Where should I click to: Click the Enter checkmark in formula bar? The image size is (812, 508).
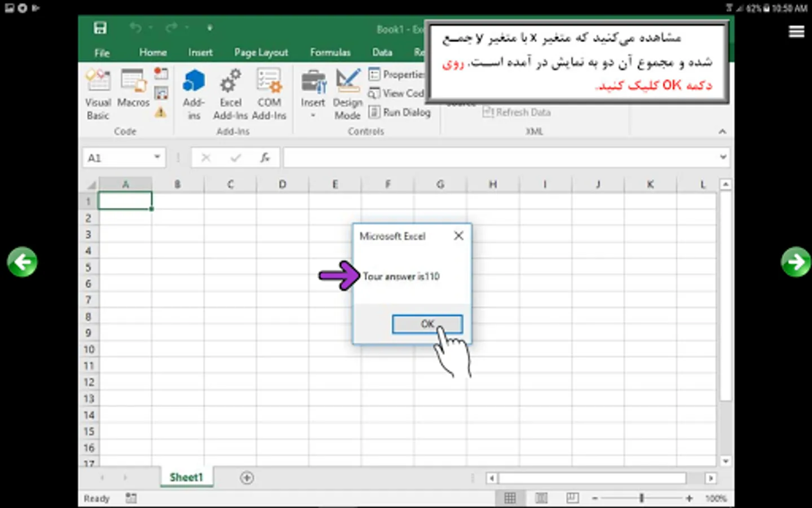[x=236, y=158]
